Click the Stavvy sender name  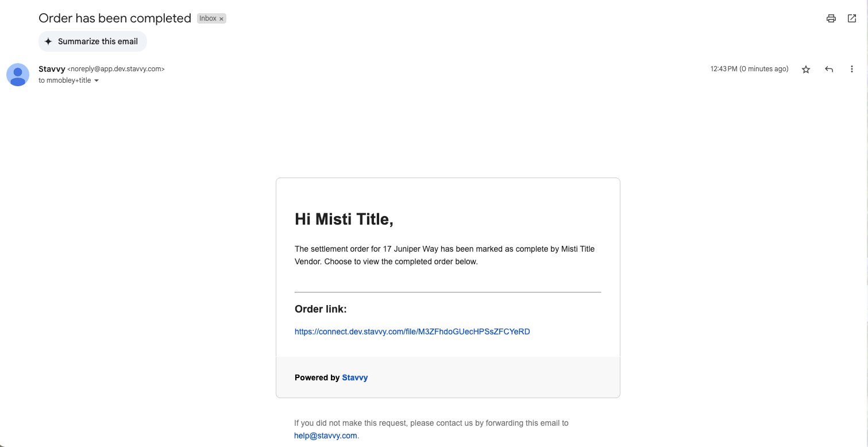pos(52,69)
